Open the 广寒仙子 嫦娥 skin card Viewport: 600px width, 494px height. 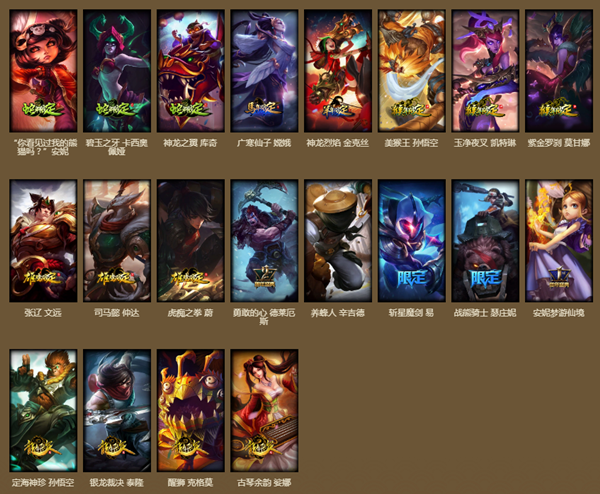coord(264,71)
